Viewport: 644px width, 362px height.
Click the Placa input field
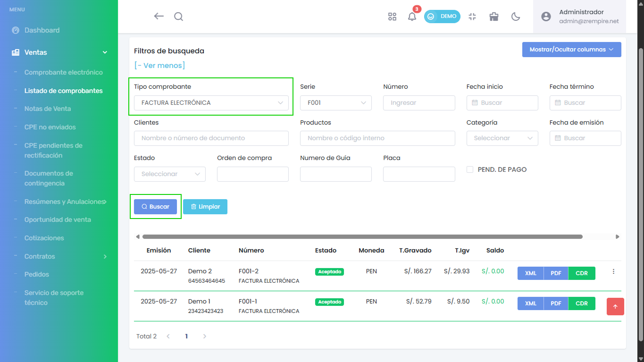tap(419, 174)
